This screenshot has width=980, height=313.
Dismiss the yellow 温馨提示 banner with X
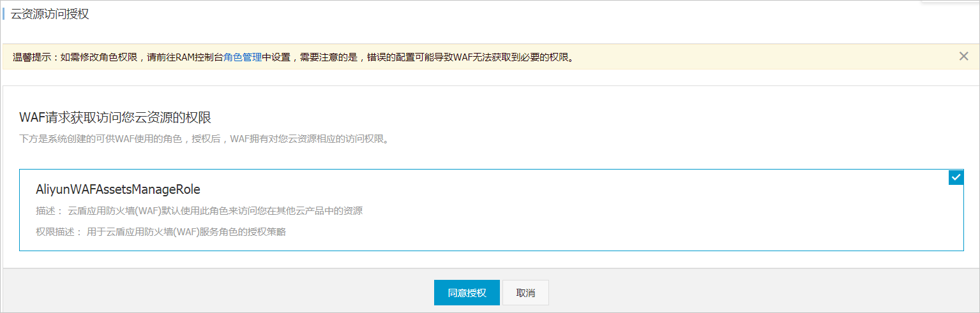(964, 56)
